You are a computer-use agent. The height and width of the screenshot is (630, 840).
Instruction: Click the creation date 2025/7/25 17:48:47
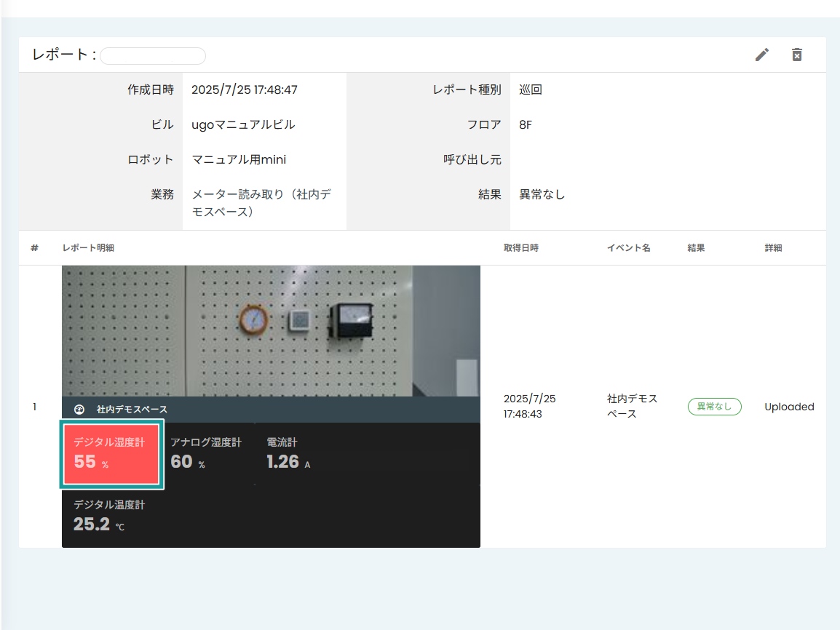[x=245, y=90]
